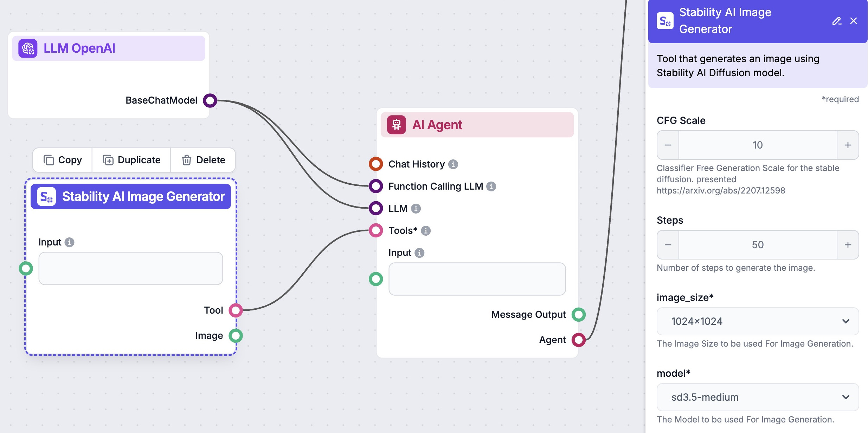Screen dimensions: 868x433
Task: Click the LLM input port on AI Agent
Action: click(376, 208)
